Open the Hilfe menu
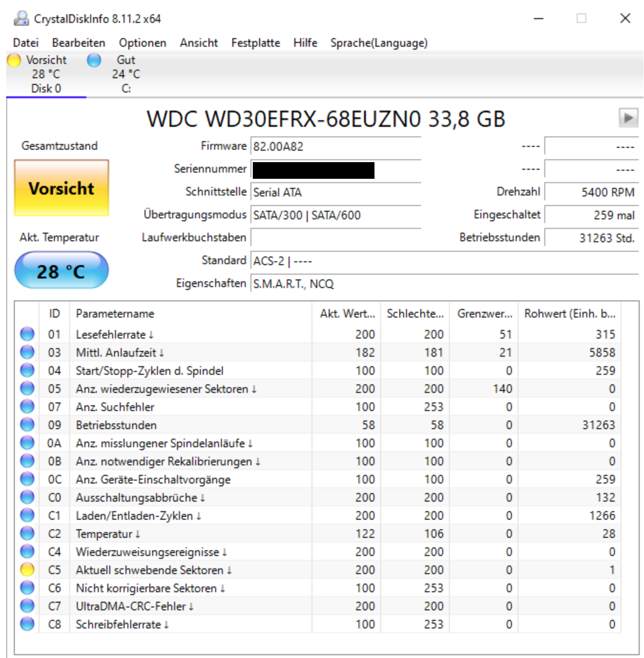The width and height of the screenshot is (644, 658). tap(305, 43)
